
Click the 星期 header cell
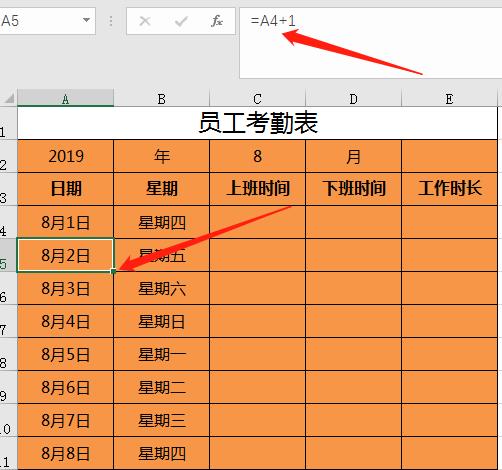(x=161, y=189)
